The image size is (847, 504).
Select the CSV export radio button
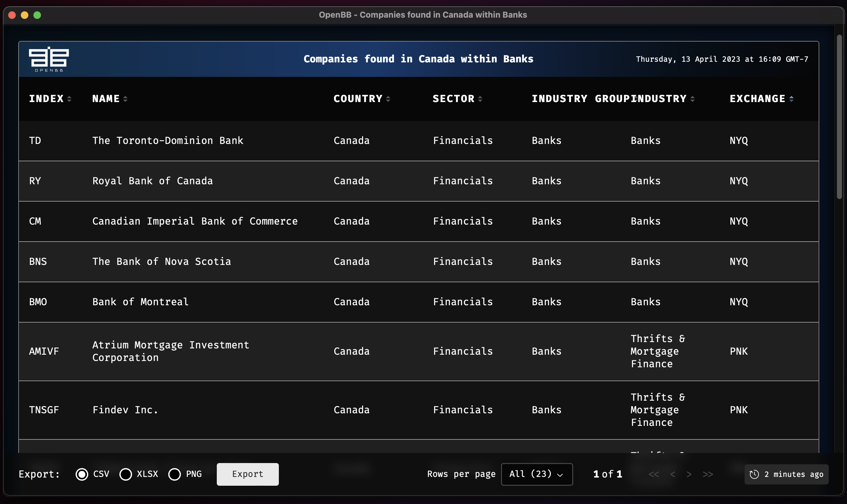(x=82, y=474)
